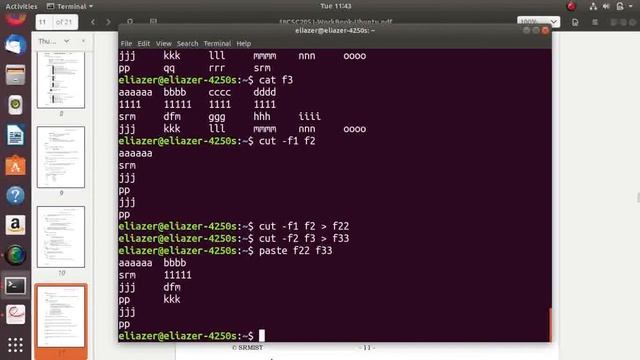Expand the system menu arrow
The width and height of the screenshot is (640, 360).
(631, 6)
